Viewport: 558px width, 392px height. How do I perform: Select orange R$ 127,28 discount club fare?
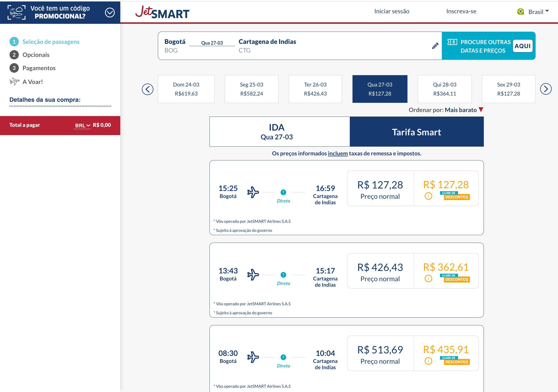[446, 188]
